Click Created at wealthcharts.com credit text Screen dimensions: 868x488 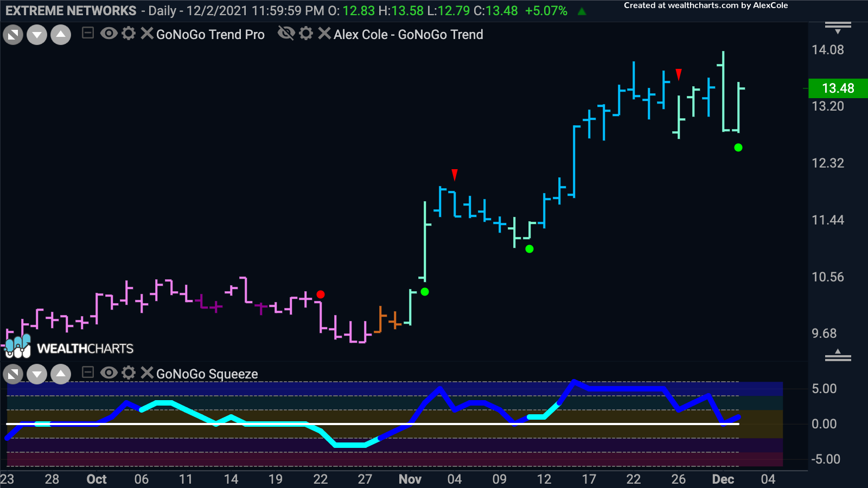click(x=706, y=5)
